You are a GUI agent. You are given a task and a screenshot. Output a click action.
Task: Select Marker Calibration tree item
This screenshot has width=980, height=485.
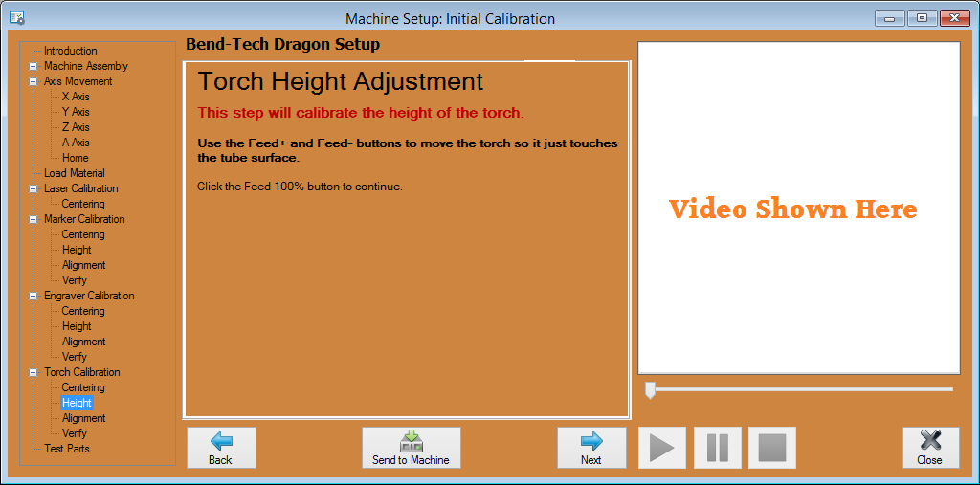[x=84, y=219]
